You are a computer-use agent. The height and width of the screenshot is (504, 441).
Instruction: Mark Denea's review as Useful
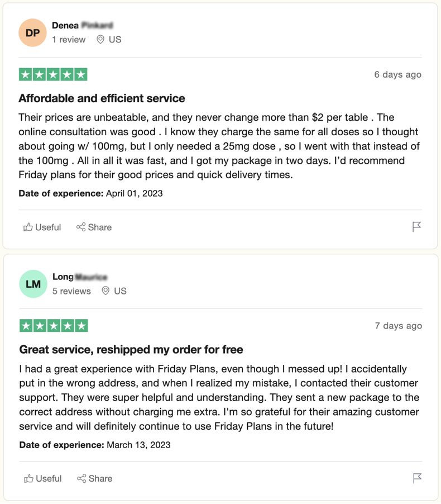tap(42, 227)
